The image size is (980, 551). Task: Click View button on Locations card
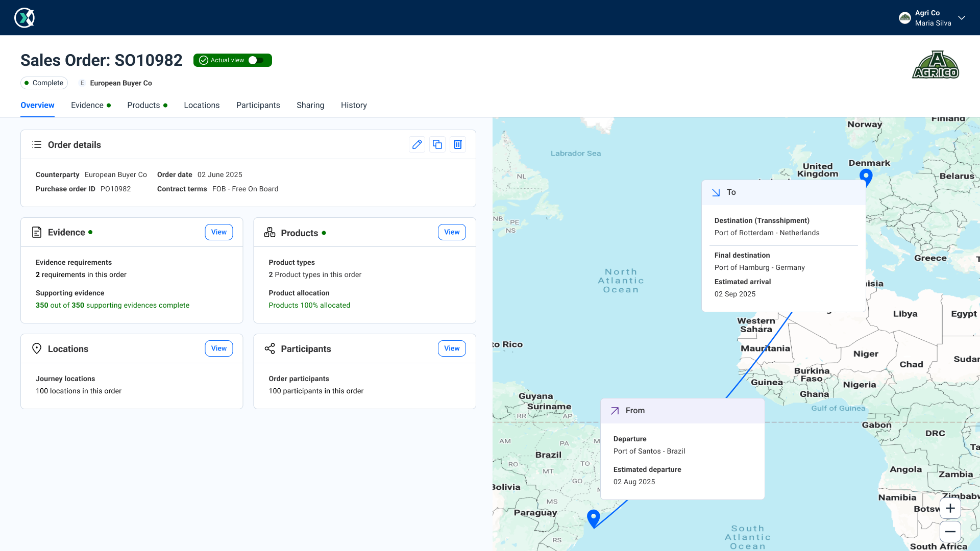pyautogui.click(x=219, y=348)
